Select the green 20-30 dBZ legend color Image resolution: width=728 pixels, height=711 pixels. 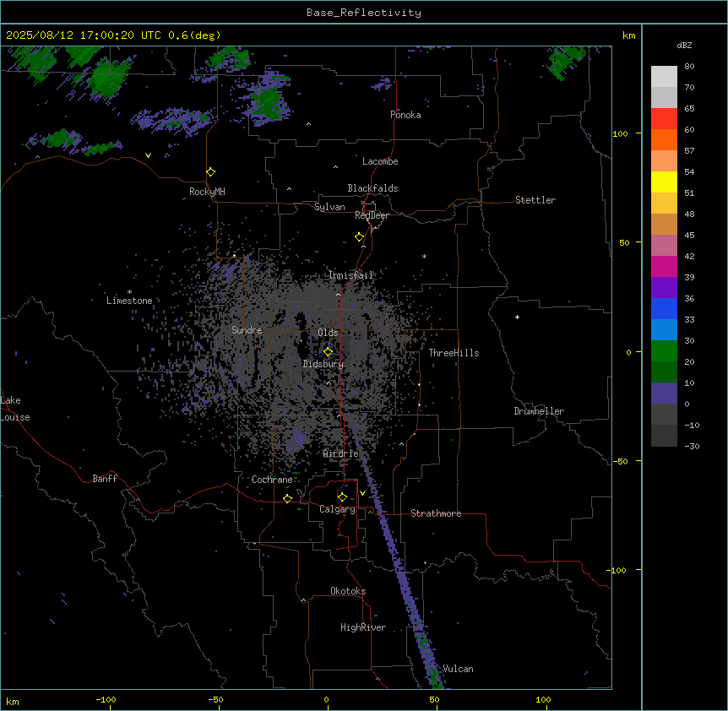[x=664, y=351]
